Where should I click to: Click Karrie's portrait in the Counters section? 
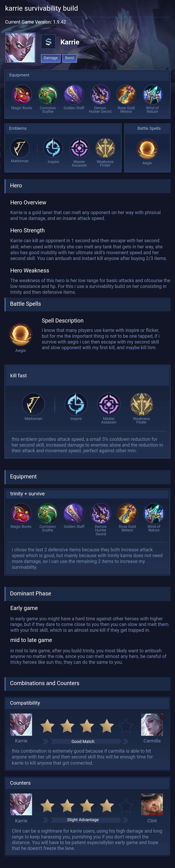[21, 804]
